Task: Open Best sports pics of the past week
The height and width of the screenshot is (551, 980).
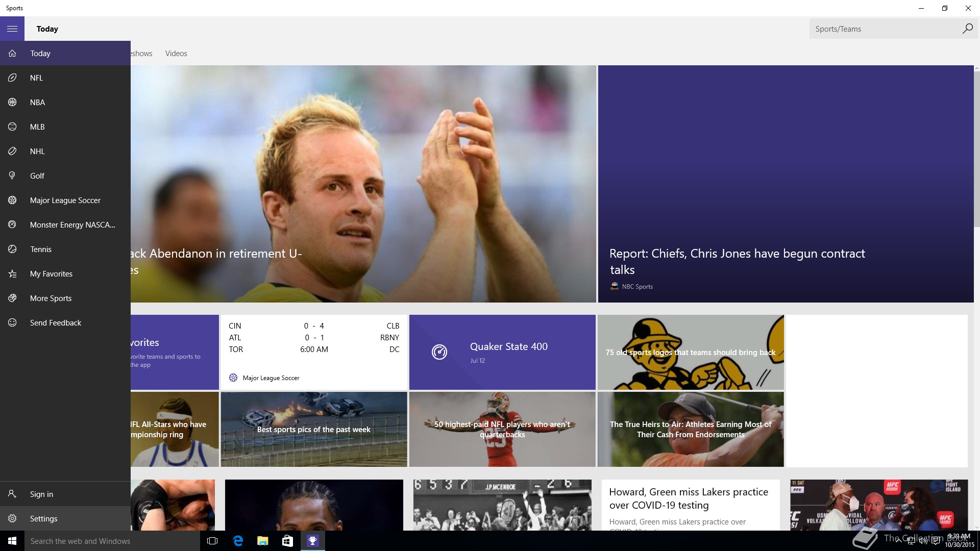Action: 314,429
